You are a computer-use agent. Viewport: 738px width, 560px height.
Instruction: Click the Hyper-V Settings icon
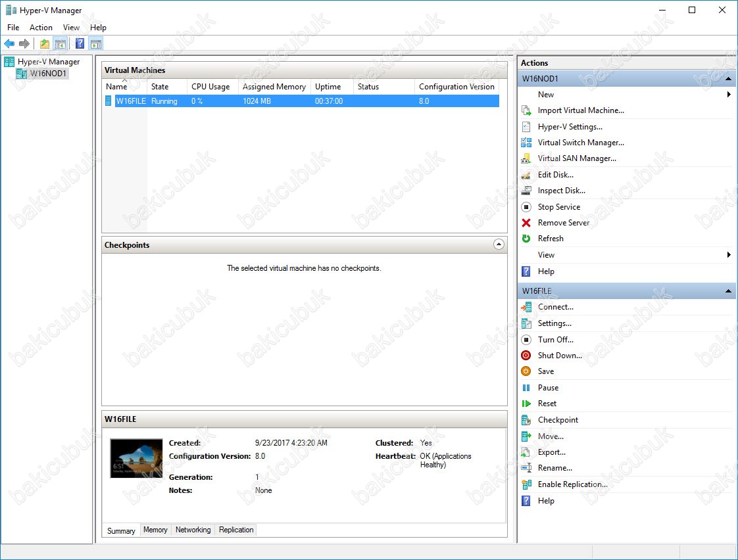526,126
